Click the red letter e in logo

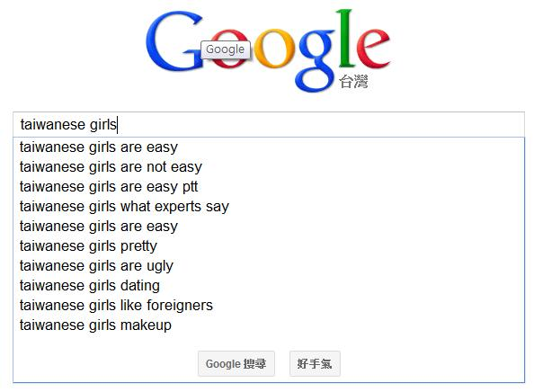(373, 48)
